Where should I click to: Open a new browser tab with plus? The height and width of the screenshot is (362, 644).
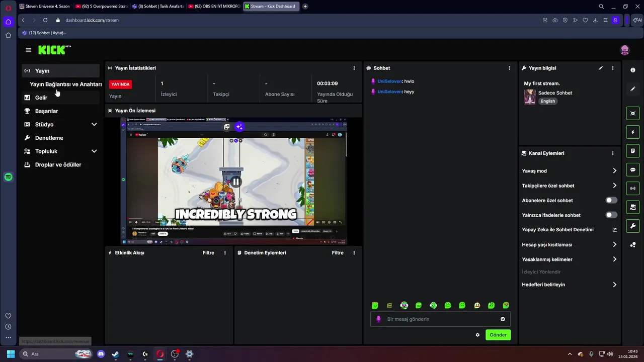point(305,7)
